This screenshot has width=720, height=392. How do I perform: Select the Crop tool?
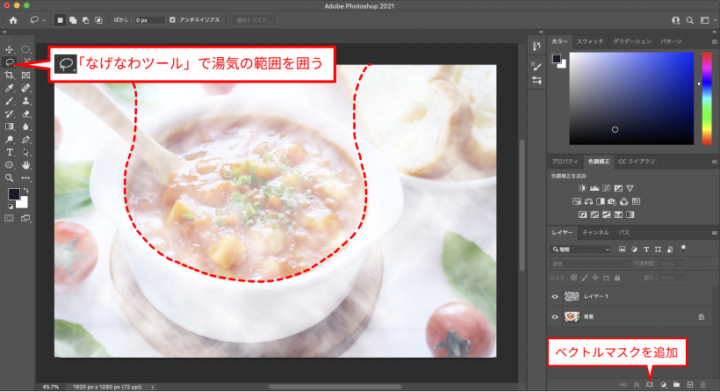[x=9, y=75]
